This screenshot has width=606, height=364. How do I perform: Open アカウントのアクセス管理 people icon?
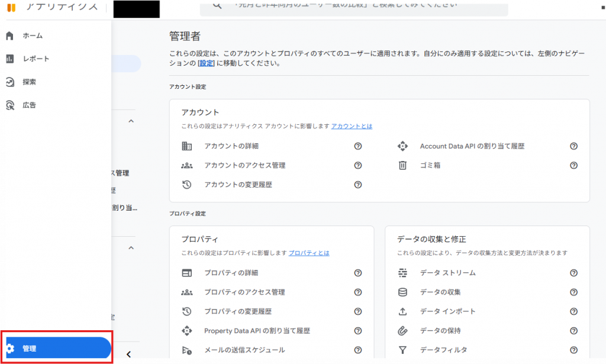click(x=186, y=166)
